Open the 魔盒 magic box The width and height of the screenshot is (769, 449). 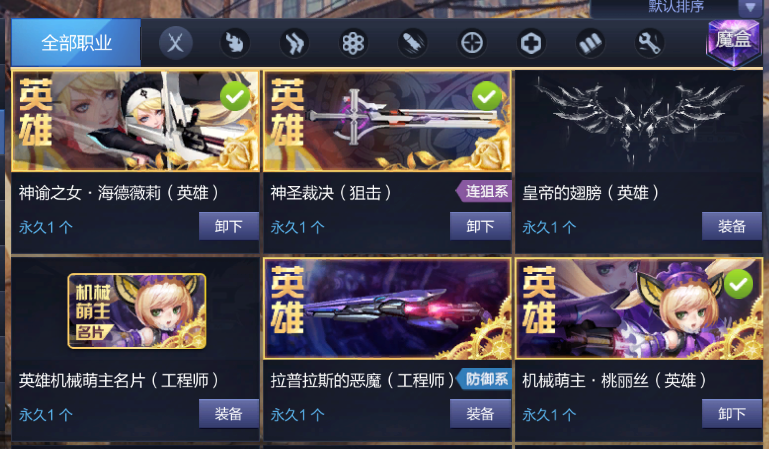[733, 43]
